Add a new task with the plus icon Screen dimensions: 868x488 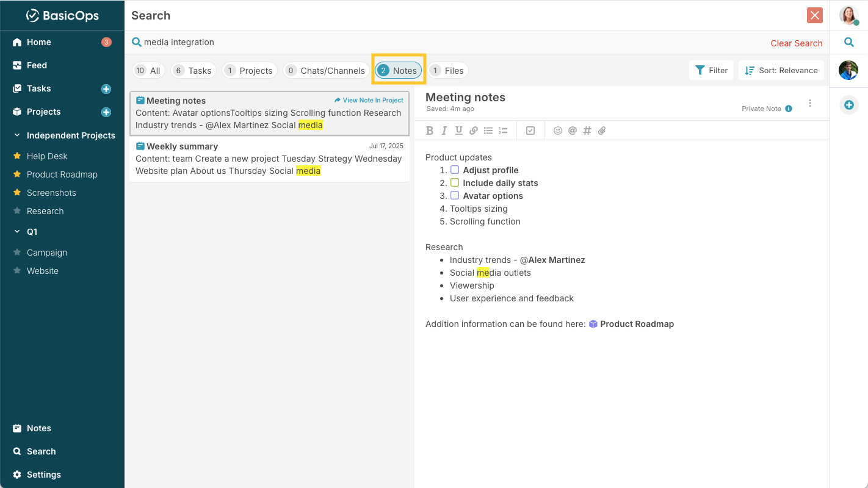(x=106, y=89)
